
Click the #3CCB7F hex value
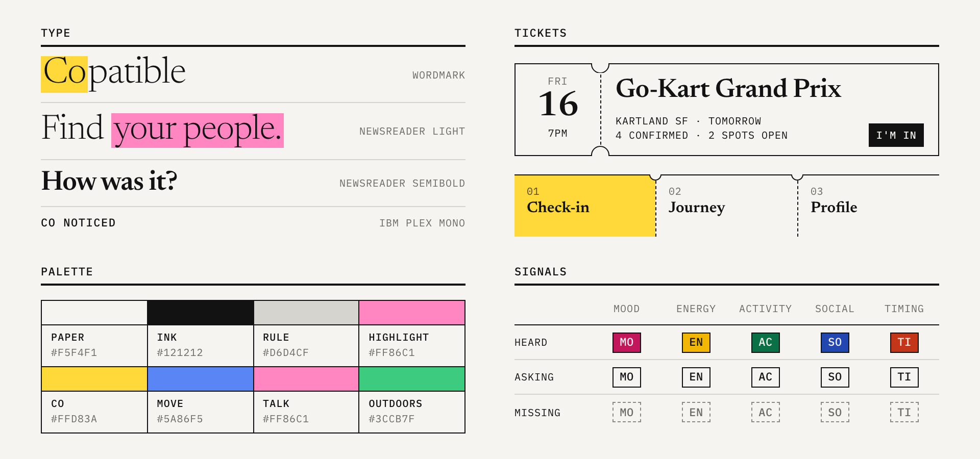click(x=391, y=419)
